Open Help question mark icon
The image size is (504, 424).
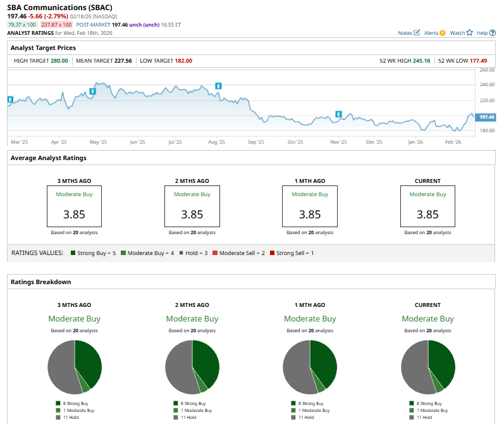click(x=493, y=33)
